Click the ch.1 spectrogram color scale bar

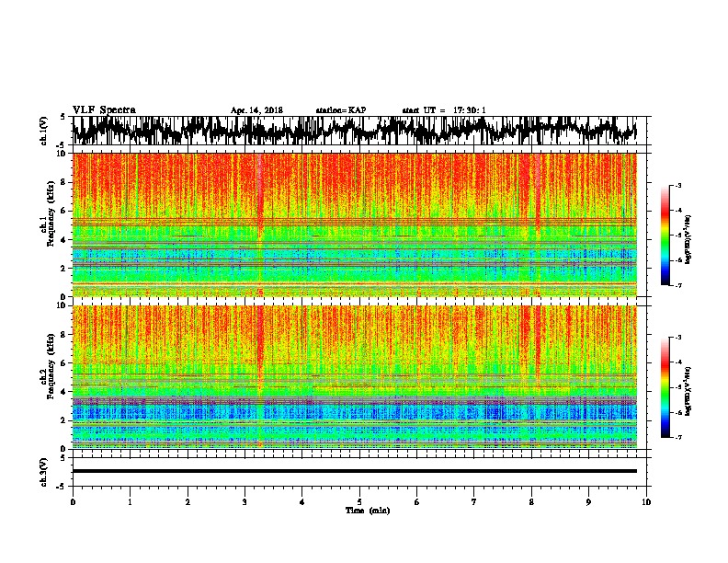coord(665,236)
